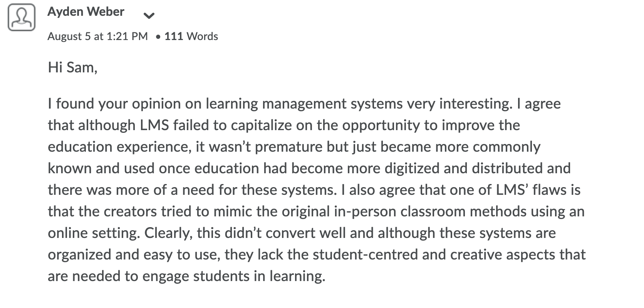Click the August 5 at 1:21 PM timestamp
Image resolution: width=644 pixels, height=308 pixels.
tap(97, 37)
